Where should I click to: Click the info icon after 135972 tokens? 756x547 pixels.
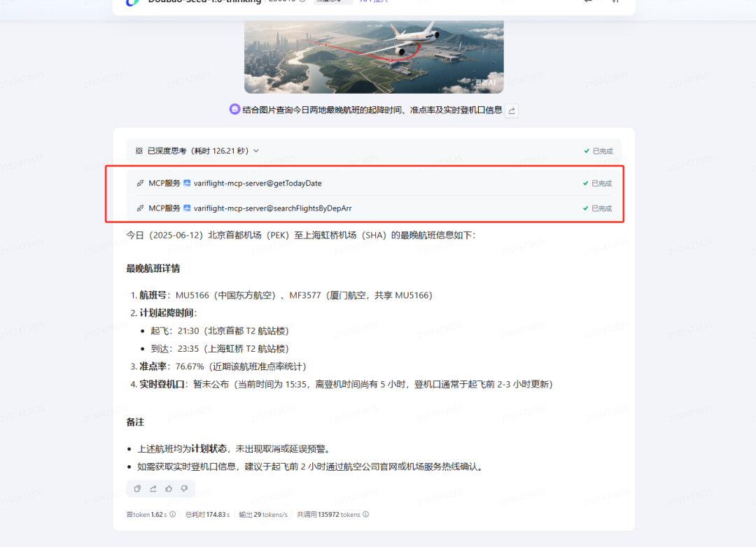coord(366,514)
